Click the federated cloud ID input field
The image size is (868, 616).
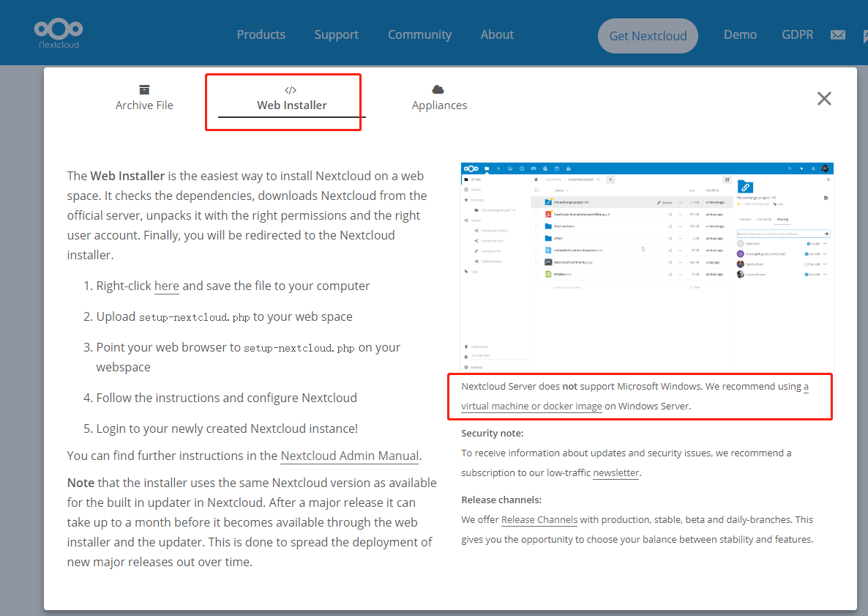click(x=782, y=234)
